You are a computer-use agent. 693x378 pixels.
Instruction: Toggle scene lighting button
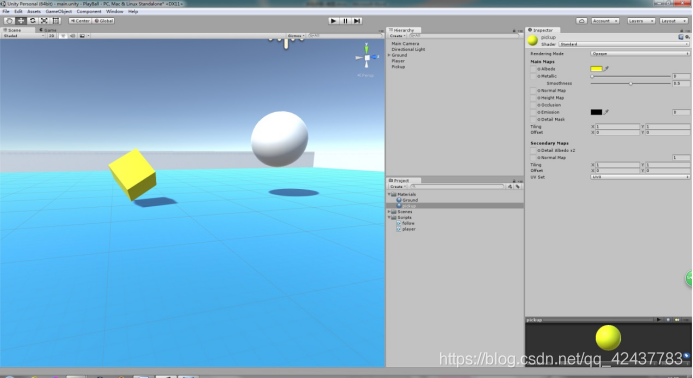click(x=63, y=36)
